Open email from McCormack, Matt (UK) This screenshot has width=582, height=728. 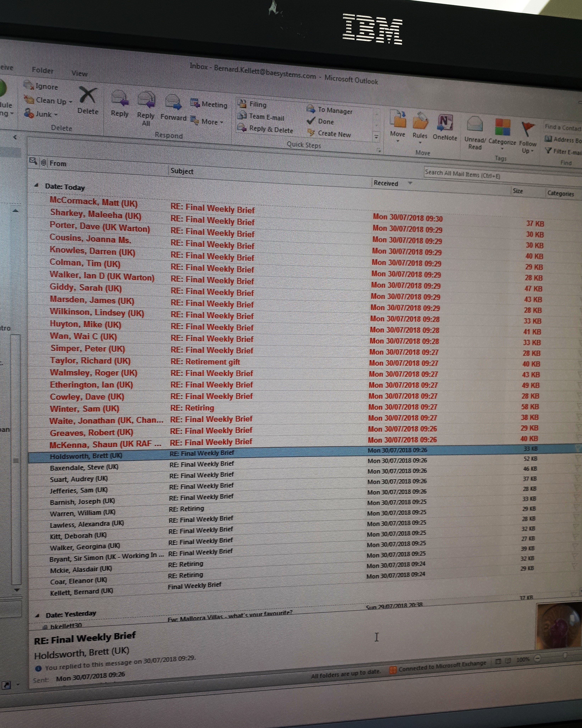(x=93, y=202)
